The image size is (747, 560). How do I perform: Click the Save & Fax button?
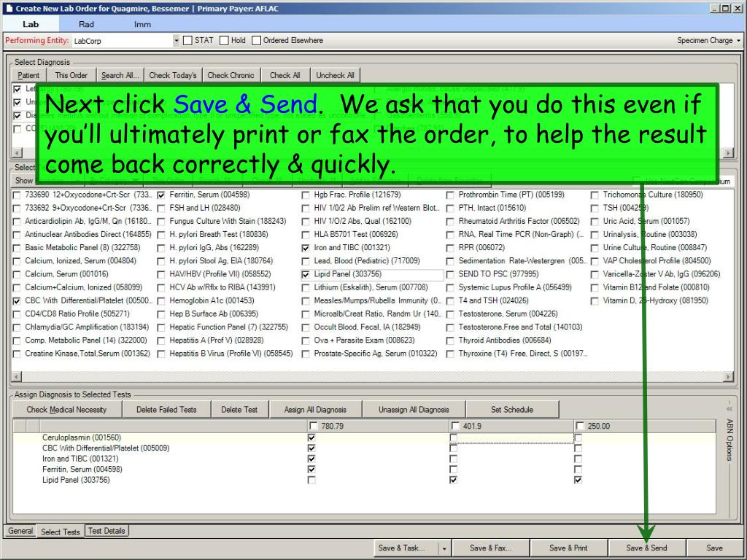[490, 548]
